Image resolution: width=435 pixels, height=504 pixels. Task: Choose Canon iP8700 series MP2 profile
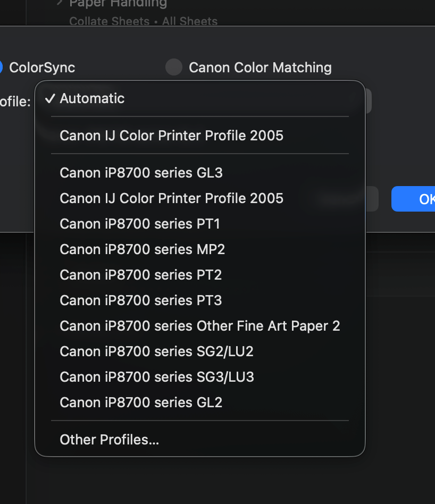[x=199, y=249]
